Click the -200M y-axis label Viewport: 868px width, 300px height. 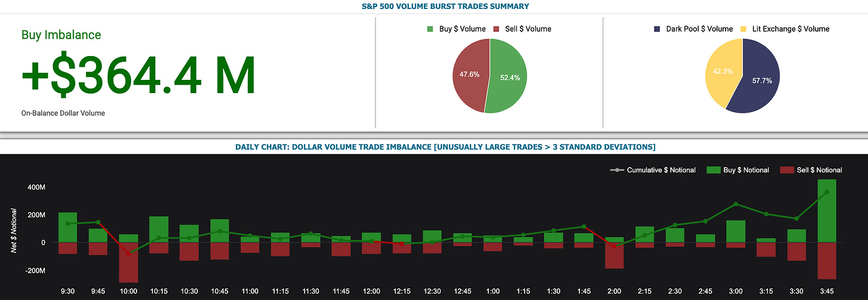[x=35, y=270]
